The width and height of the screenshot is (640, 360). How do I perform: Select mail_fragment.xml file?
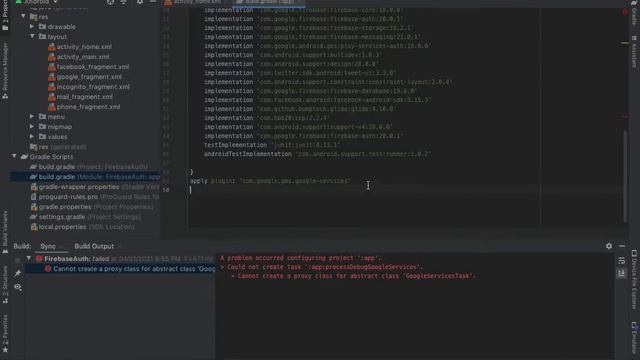[84, 97]
